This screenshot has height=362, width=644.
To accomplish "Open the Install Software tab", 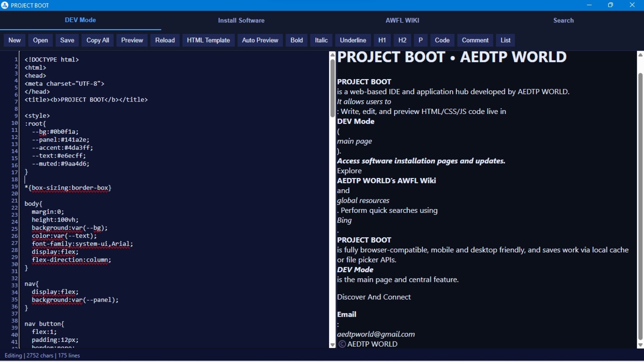I will [241, 20].
